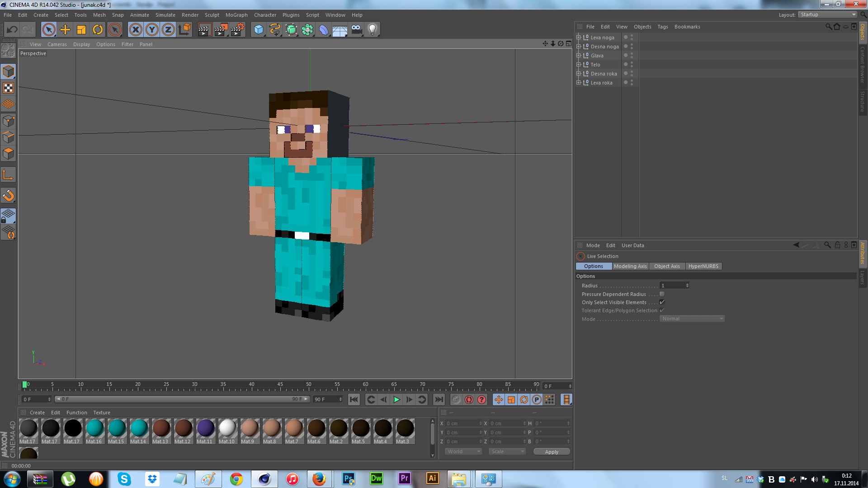Screen dimensions: 868x488
Task: Select the Rotate tool
Action: pos(98,30)
